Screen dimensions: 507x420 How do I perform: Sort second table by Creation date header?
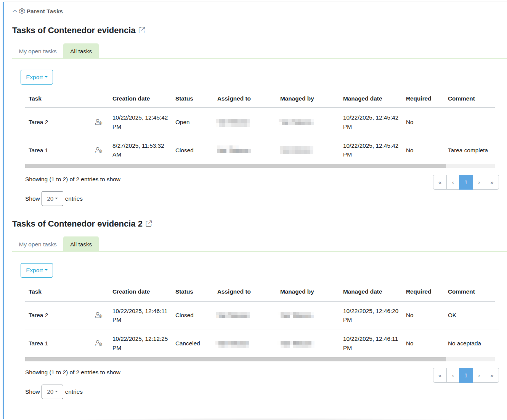[131, 292]
